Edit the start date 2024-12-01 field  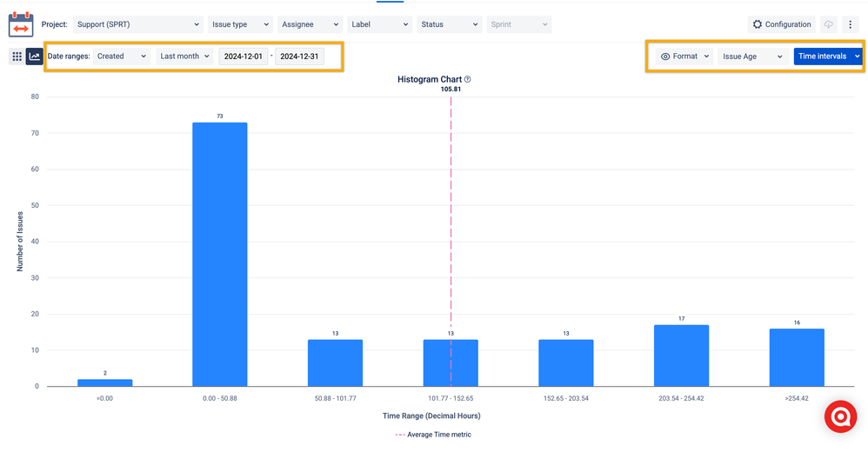(243, 57)
